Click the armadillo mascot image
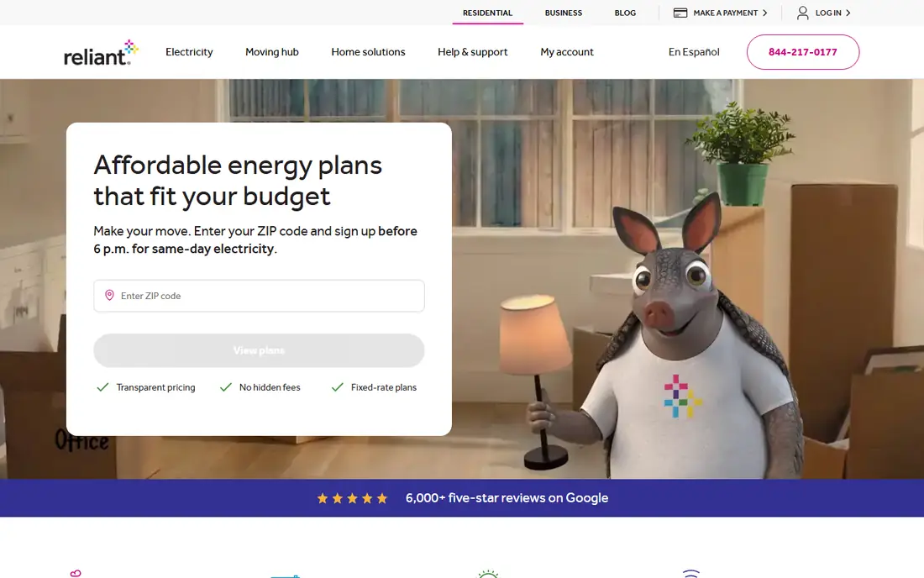The height and width of the screenshot is (578, 924). point(666,336)
